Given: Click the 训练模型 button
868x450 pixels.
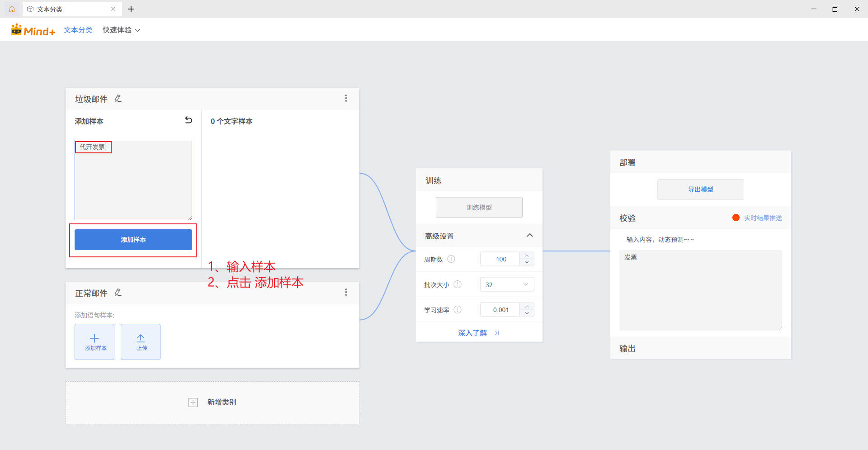Looking at the screenshot, I should [x=479, y=207].
